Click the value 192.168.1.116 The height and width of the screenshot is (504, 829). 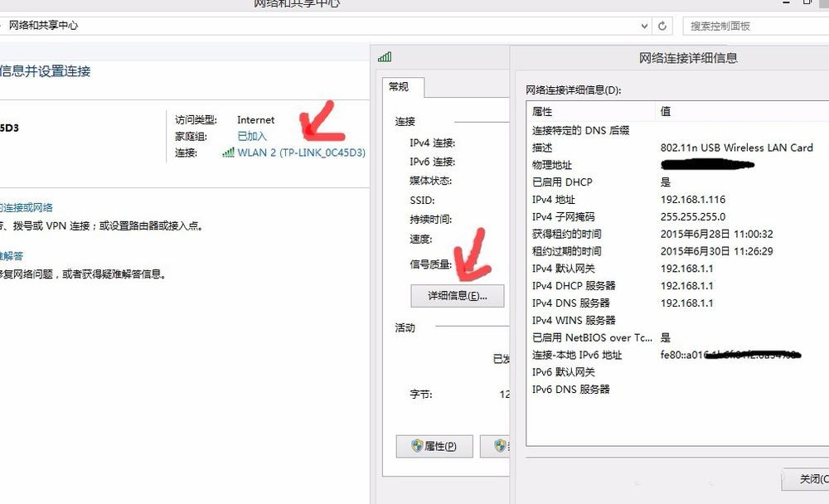click(692, 200)
